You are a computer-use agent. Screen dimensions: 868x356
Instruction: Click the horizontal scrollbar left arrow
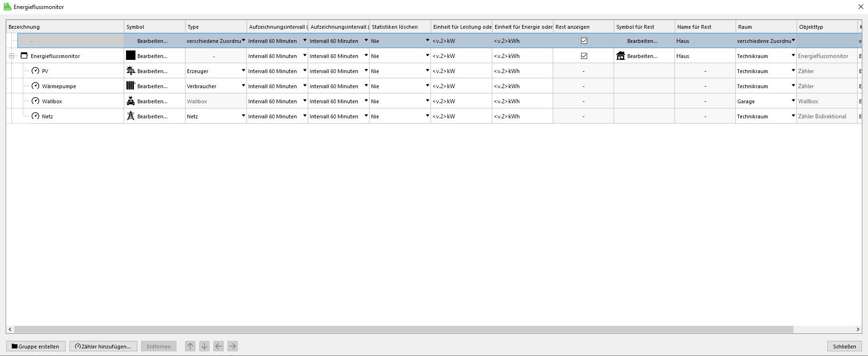click(x=10, y=329)
